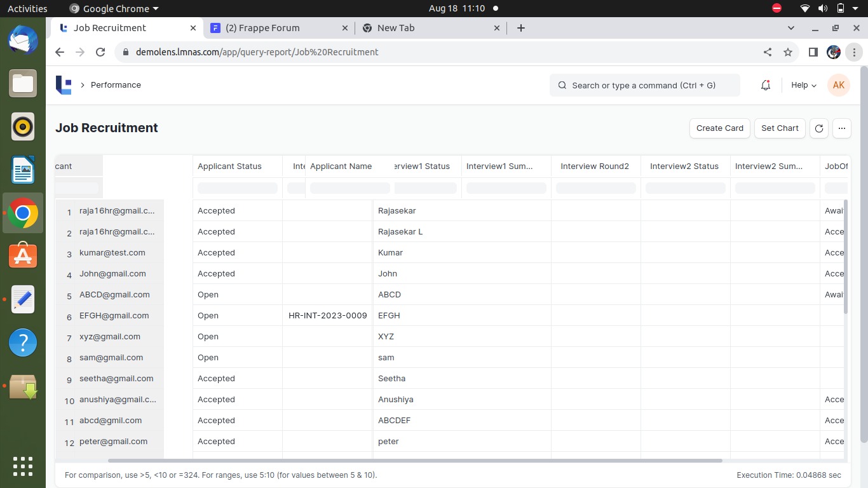Screen dimensions: 868x488
Task: Click the awesomebar search field
Action: (645, 85)
